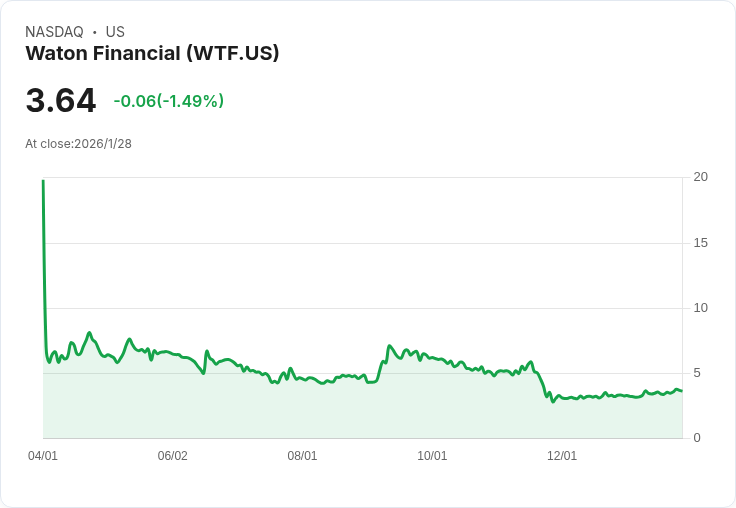Click the 08/01 date axis label

[302, 456]
